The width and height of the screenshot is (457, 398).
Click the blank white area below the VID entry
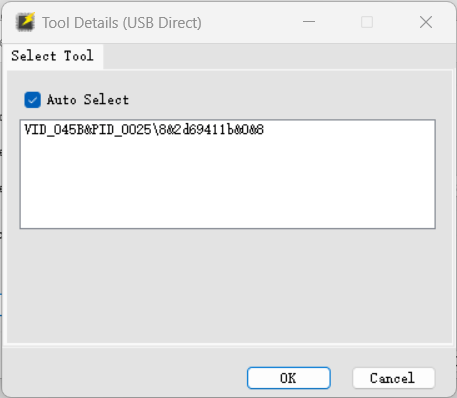click(x=228, y=182)
